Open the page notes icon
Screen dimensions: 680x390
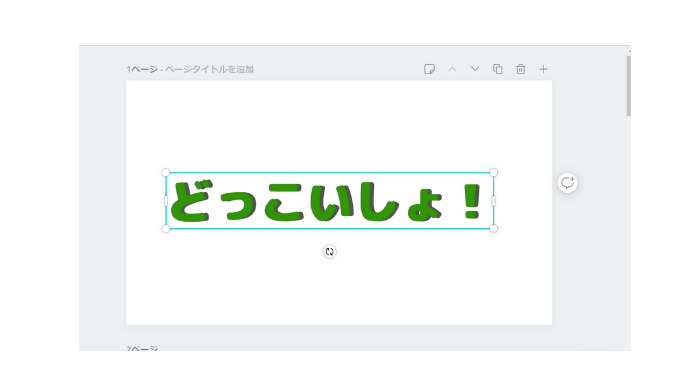429,69
